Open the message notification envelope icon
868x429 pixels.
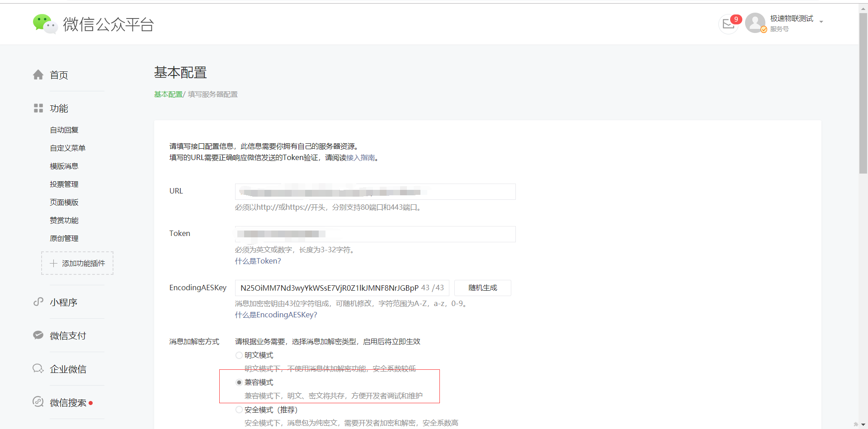(728, 24)
